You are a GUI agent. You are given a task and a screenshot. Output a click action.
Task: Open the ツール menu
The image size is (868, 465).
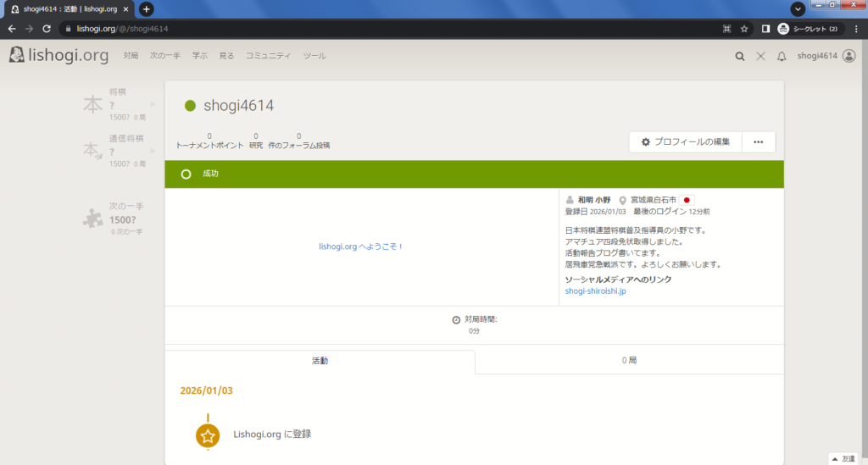pos(314,56)
